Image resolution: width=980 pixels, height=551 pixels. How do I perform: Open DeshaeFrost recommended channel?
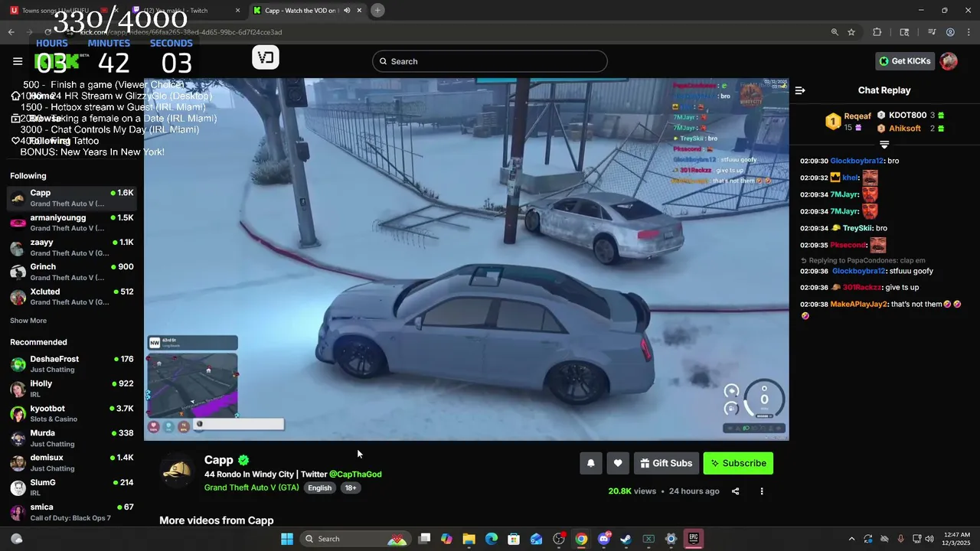(72, 364)
